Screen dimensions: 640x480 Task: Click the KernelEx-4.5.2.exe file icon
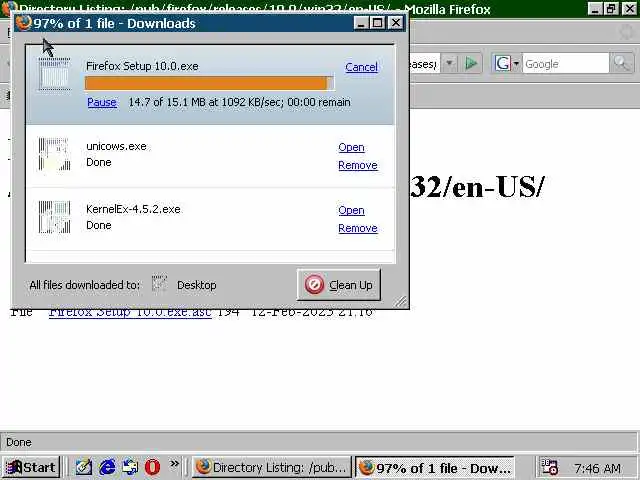coord(54,217)
